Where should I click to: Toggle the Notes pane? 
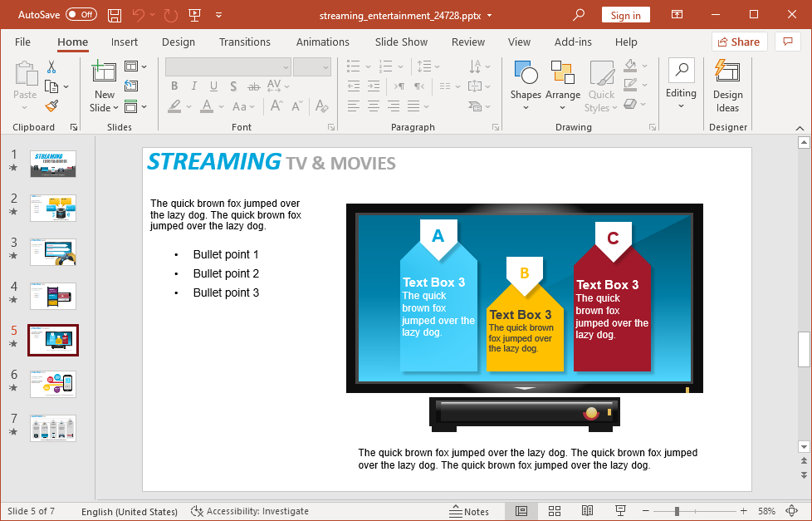[x=469, y=511]
